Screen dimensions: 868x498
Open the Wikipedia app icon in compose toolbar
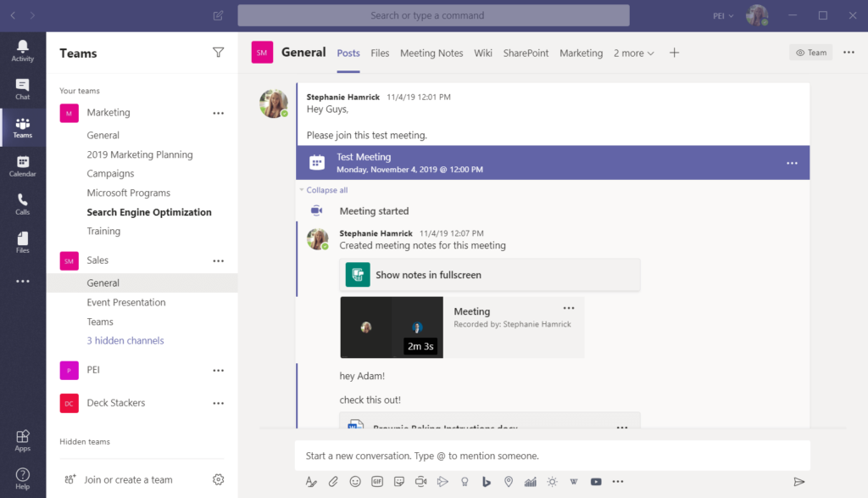tap(574, 482)
